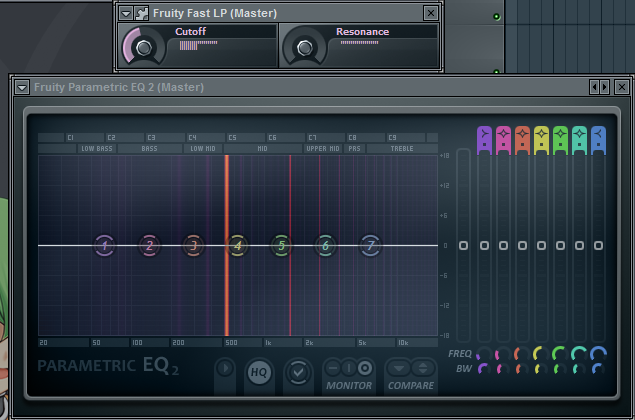This screenshot has height=420, width=635.
Task: Click the Fruity Fast LP plugin icon
Action: pyautogui.click(x=142, y=13)
